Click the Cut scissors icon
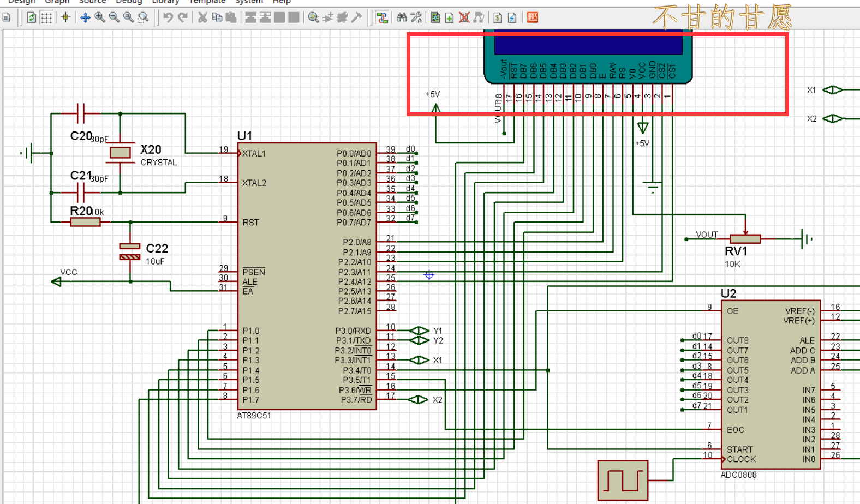Viewport: 860px width, 504px height. [x=202, y=17]
